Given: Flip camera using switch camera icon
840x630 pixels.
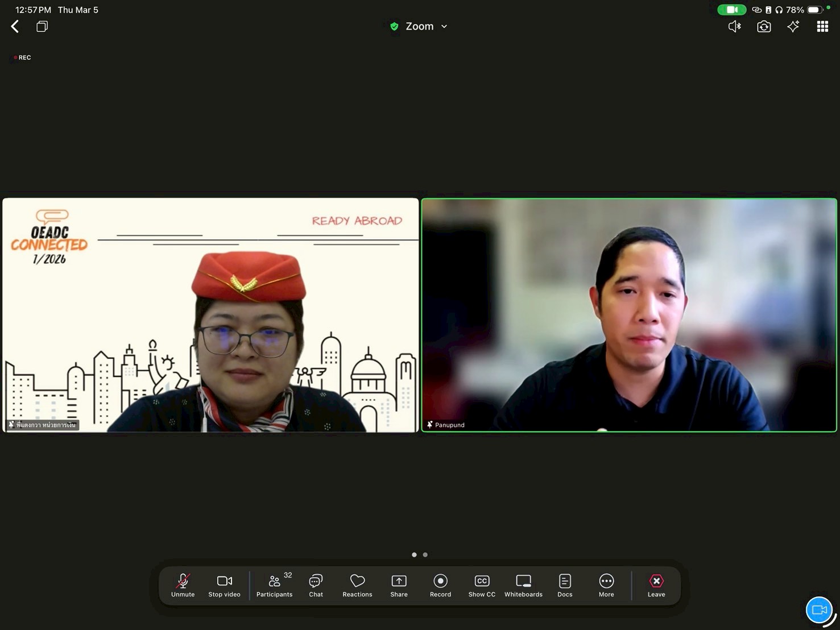Looking at the screenshot, I should coord(764,27).
